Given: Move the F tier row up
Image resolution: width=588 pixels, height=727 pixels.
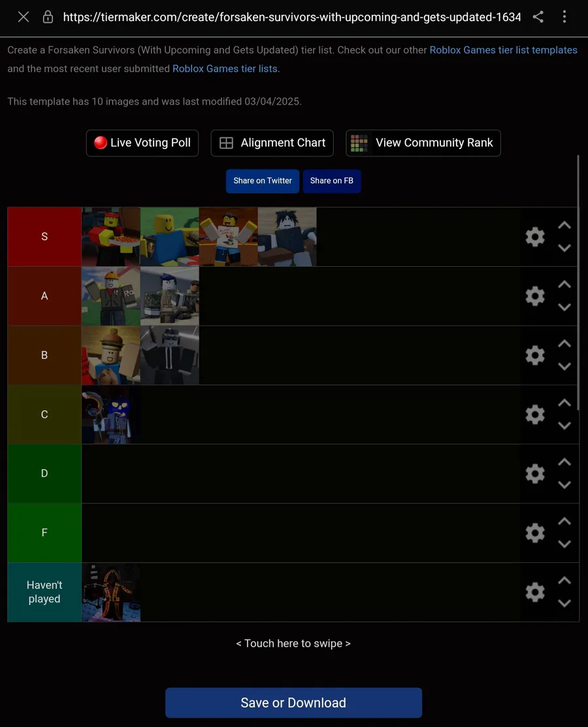Looking at the screenshot, I should click(x=564, y=521).
